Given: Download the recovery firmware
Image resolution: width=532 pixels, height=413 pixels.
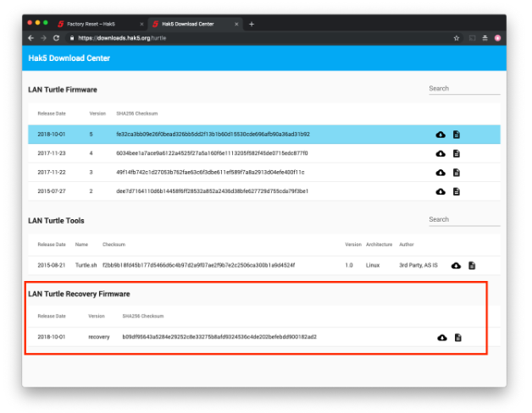Looking at the screenshot, I should click(441, 338).
